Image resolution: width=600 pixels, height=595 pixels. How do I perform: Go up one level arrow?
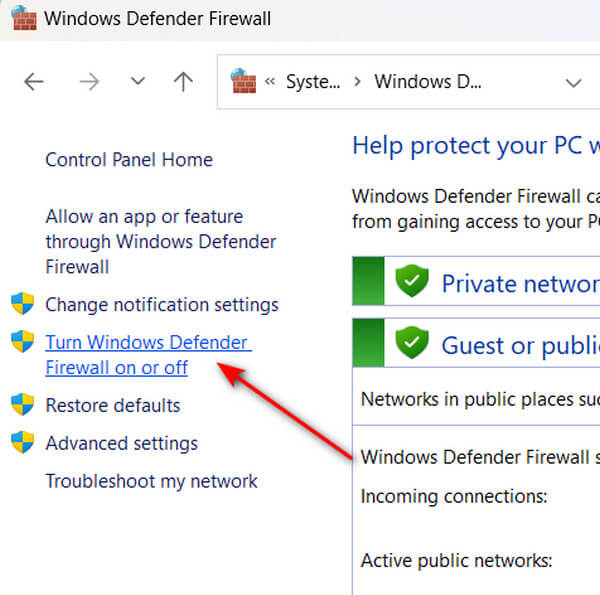[183, 82]
